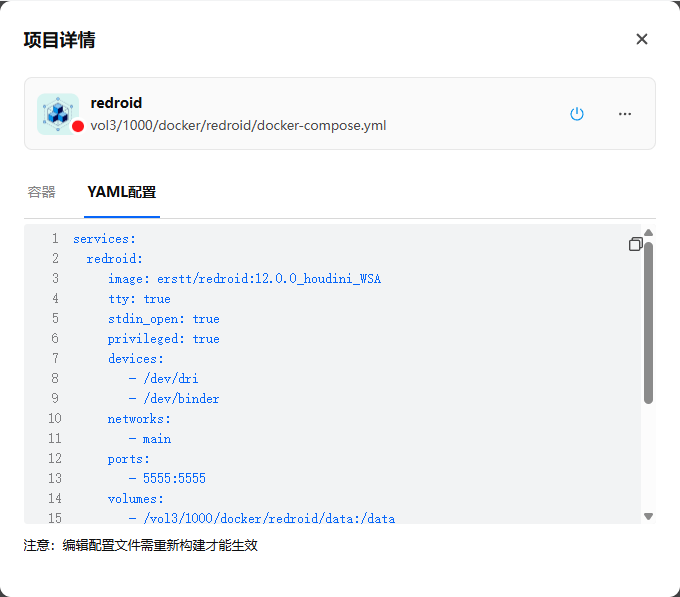Click the docker-compose.yml path text
Image resolution: width=680 pixels, height=597 pixels.
[238, 126]
